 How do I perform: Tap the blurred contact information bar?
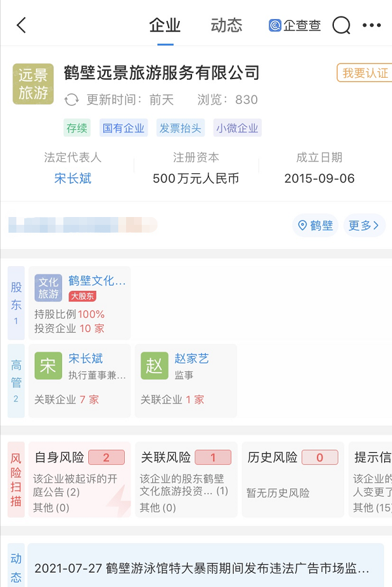pos(83,225)
